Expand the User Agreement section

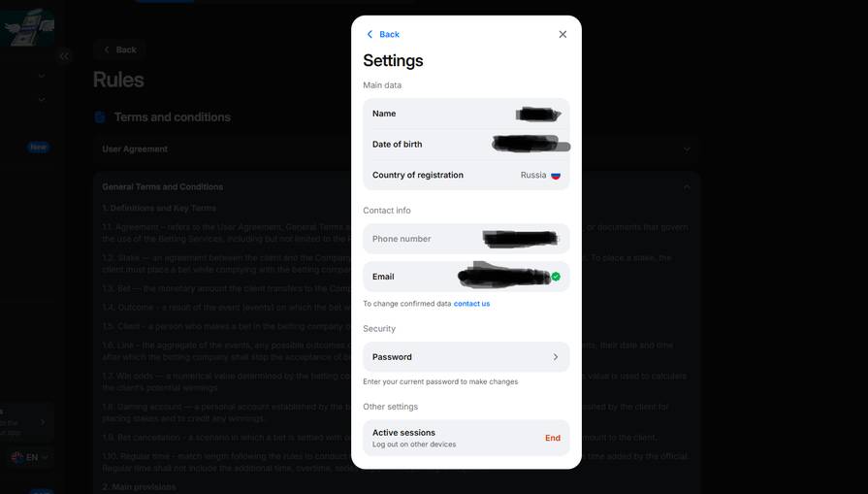click(x=687, y=148)
